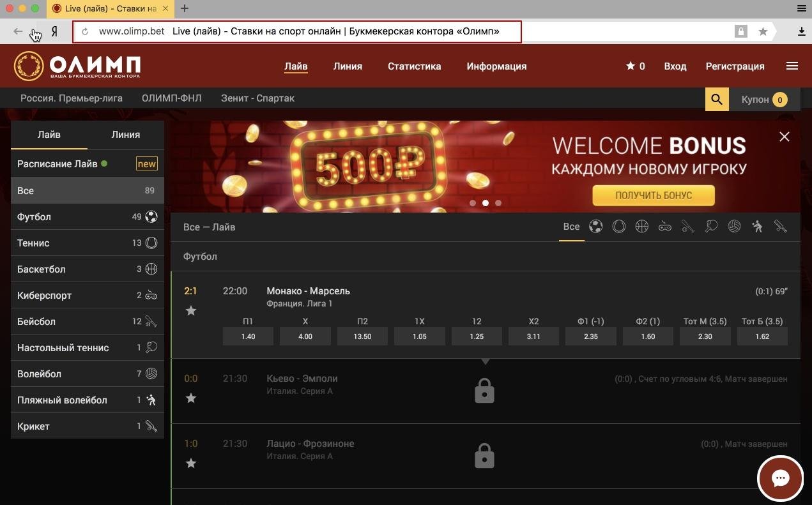Add Монако - Марсель to favorites
The image size is (812, 505).
(x=190, y=311)
